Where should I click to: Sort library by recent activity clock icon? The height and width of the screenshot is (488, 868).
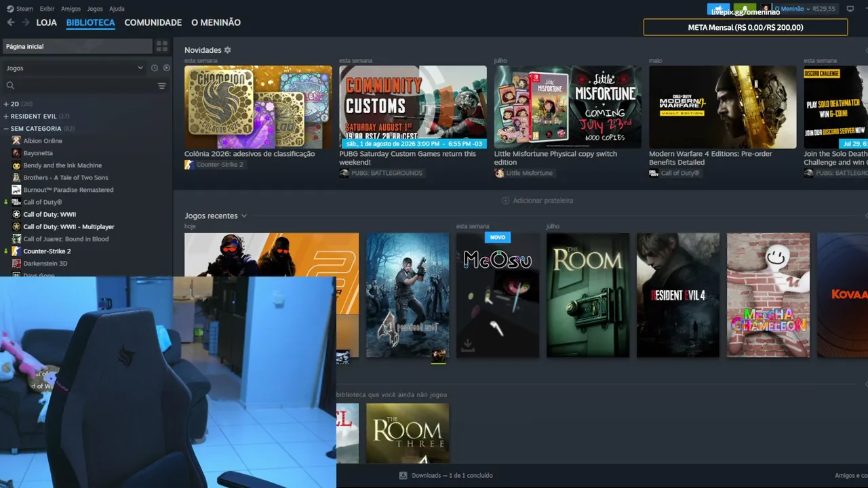(155, 68)
